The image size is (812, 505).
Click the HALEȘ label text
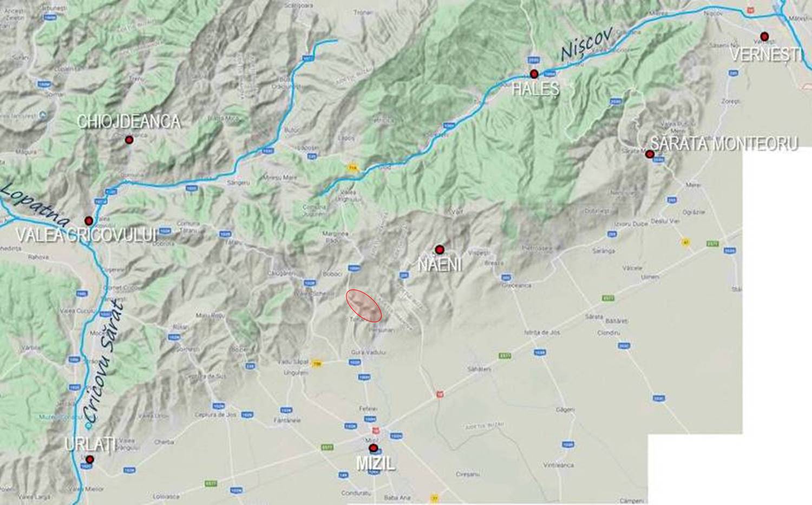[x=535, y=89]
